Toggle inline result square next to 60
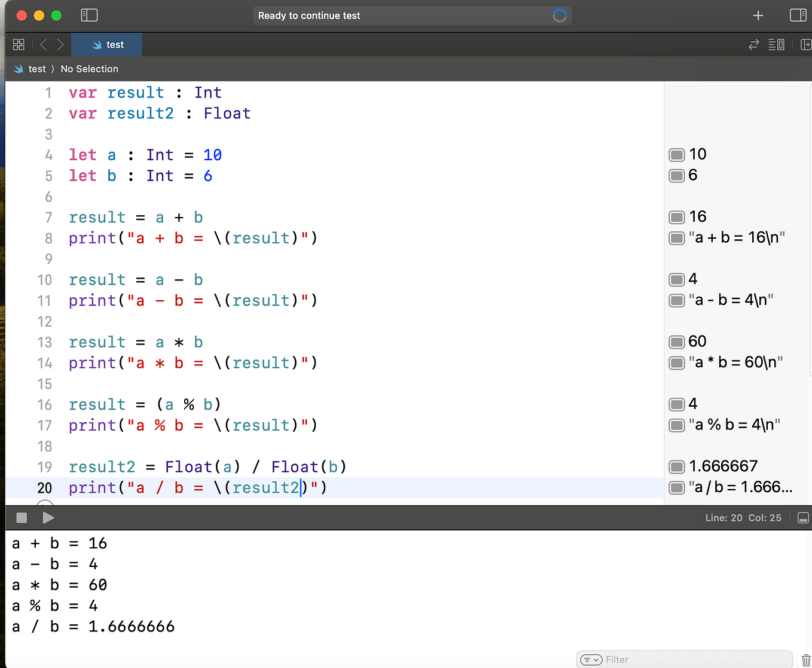Image resolution: width=812 pixels, height=668 pixels. click(676, 341)
